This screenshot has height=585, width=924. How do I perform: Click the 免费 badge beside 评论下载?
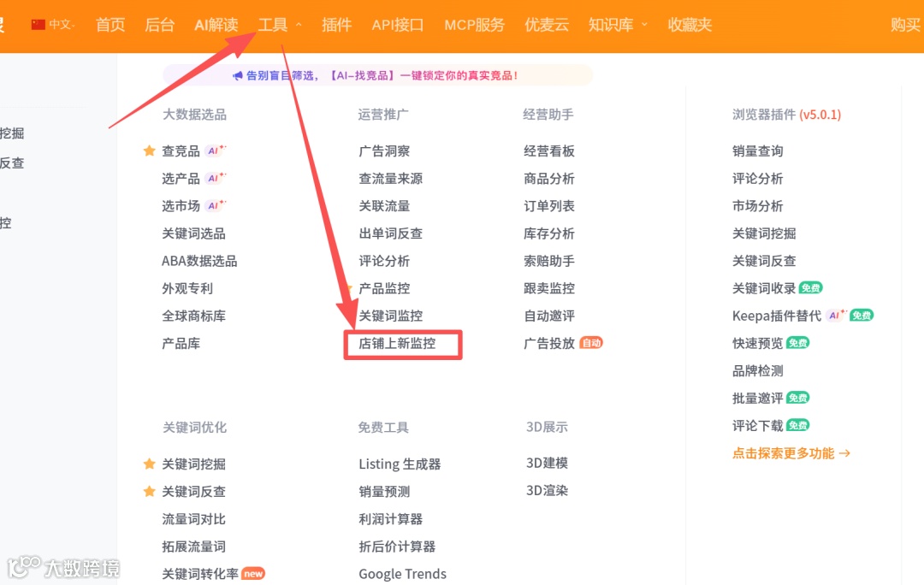click(798, 425)
